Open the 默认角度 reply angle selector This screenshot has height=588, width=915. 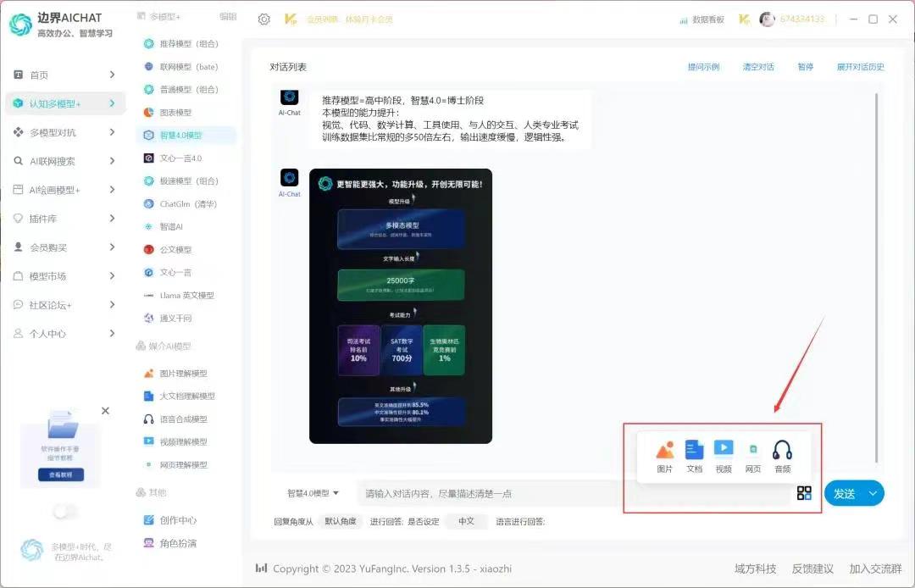341,522
